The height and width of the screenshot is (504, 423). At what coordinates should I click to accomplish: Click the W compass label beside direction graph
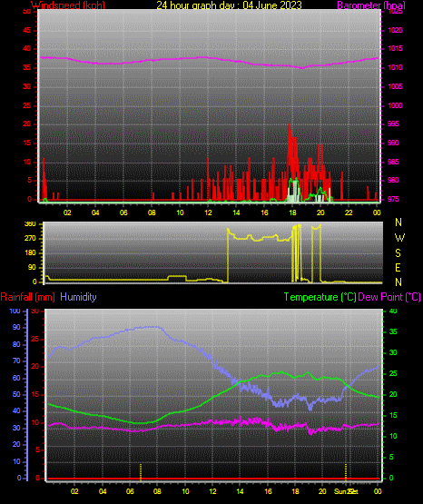(399, 238)
